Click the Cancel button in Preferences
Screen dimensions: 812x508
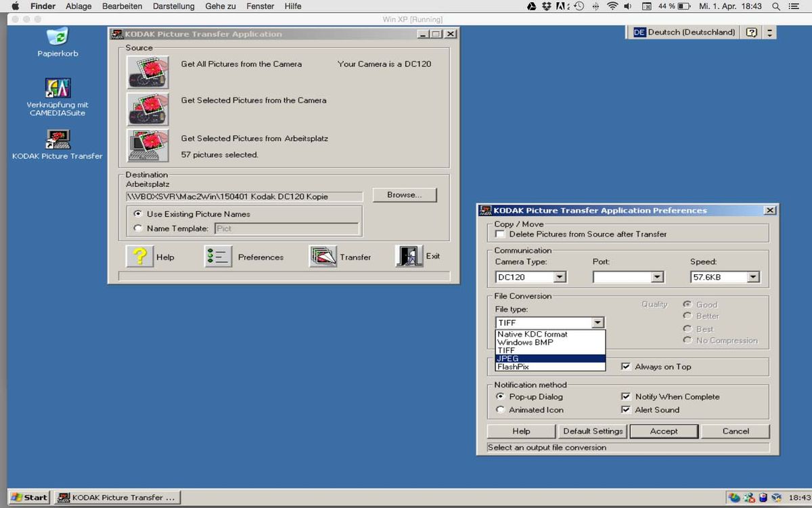point(736,431)
